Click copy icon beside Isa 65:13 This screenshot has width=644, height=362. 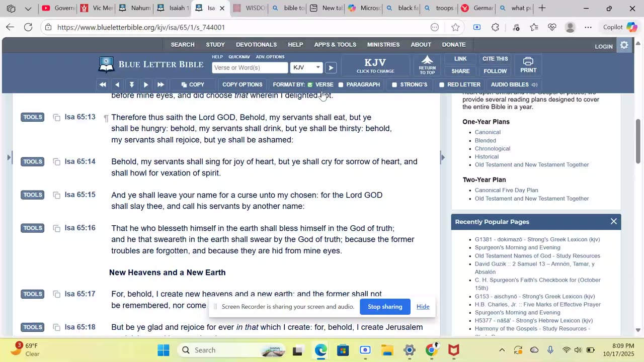pyautogui.click(x=57, y=117)
